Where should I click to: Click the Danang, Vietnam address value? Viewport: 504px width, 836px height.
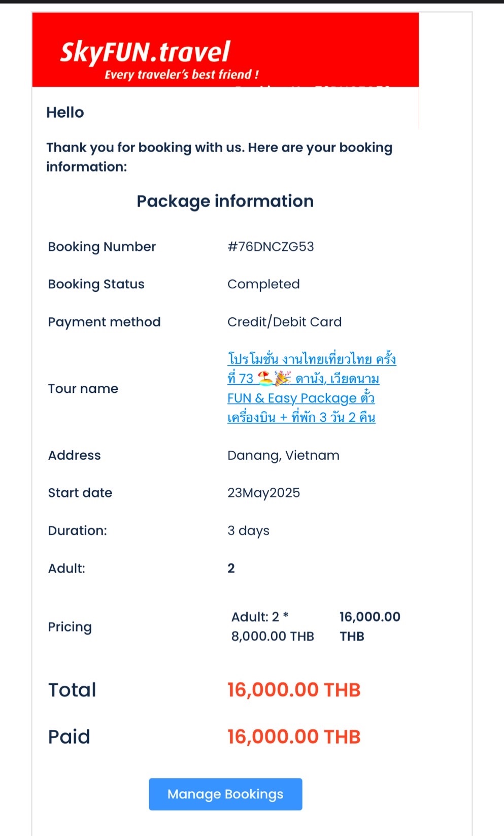[283, 455]
